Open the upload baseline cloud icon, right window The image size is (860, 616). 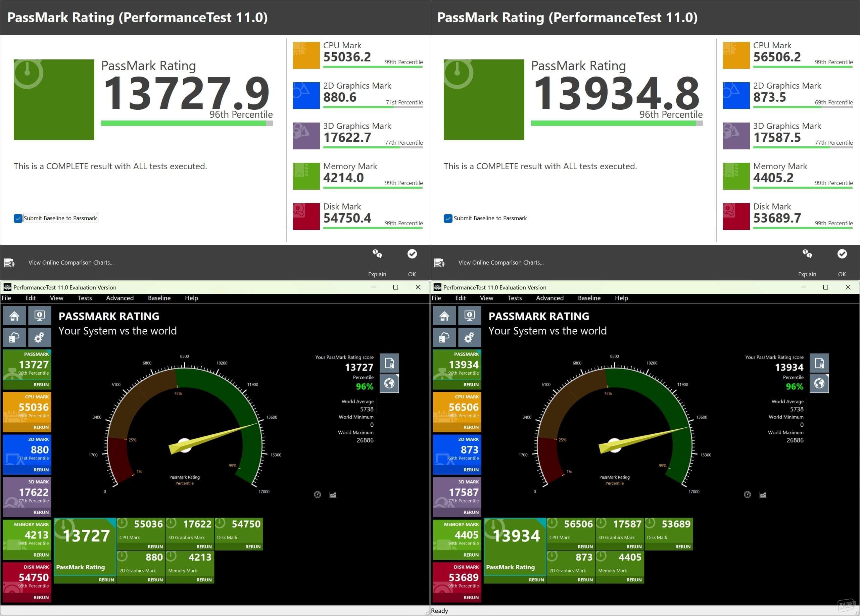[x=444, y=337]
